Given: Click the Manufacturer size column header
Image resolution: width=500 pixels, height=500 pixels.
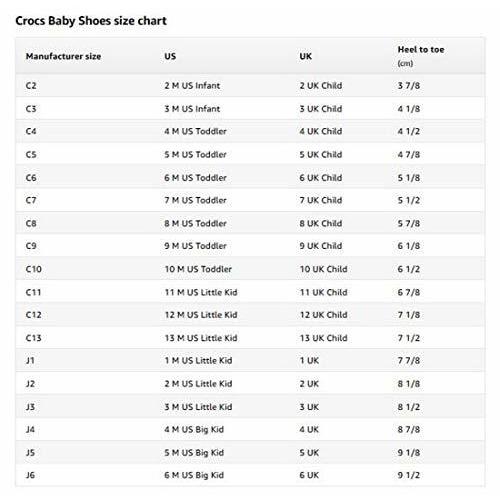Looking at the screenshot, I should coord(63,56).
